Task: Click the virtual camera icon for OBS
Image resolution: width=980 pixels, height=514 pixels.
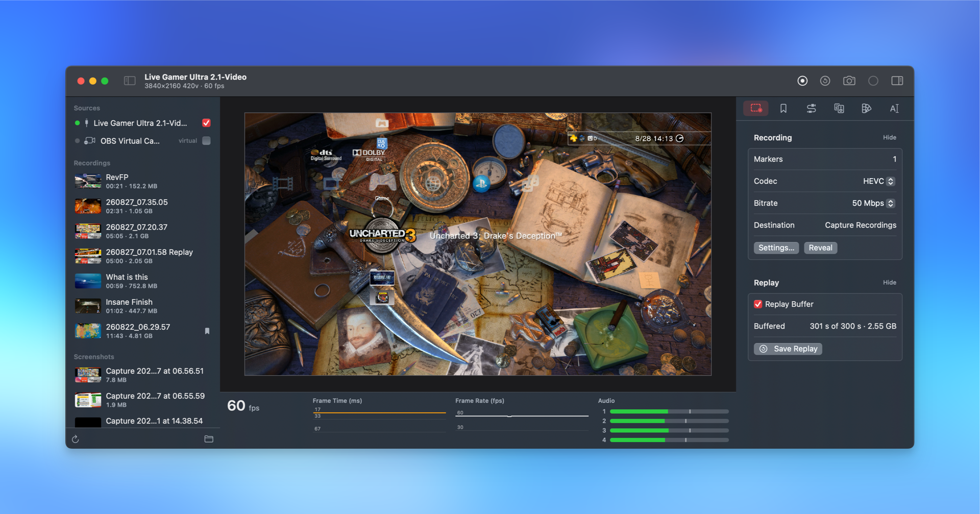Action: [90, 141]
